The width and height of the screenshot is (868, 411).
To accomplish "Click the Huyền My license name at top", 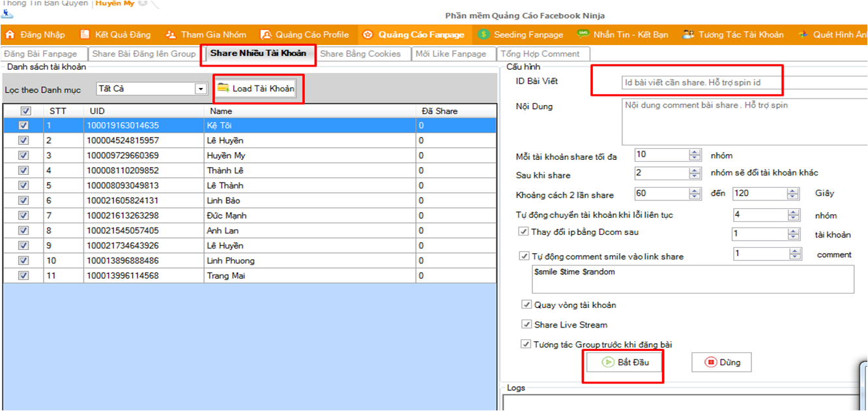I will pyautogui.click(x=115, y=3).
